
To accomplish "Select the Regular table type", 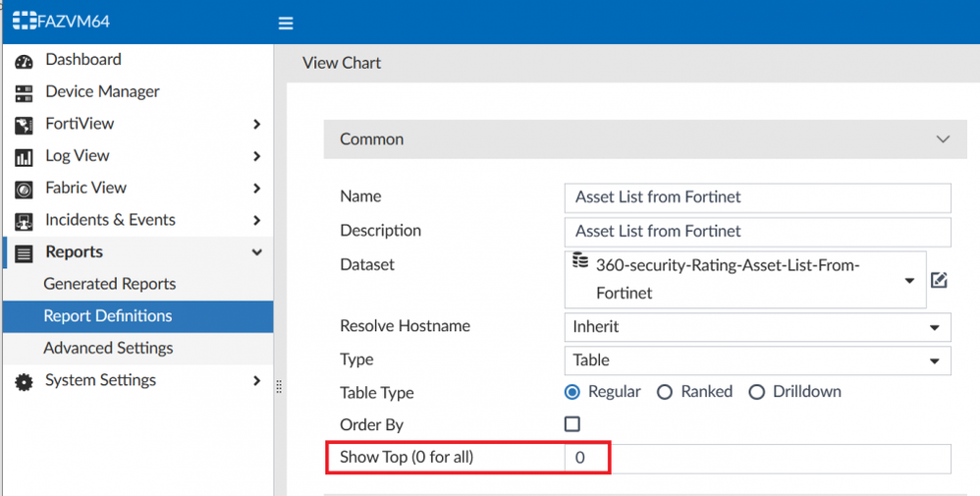I will tap(572, 392).
